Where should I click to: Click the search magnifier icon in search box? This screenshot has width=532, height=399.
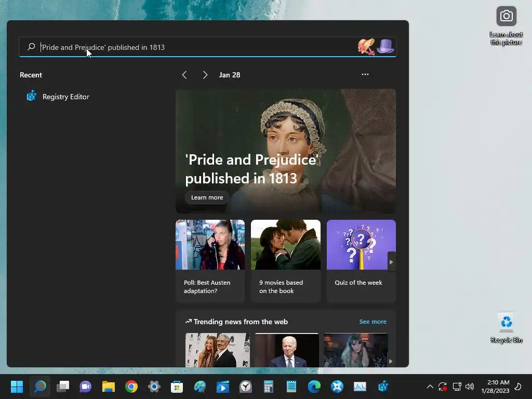click(31, 47)
